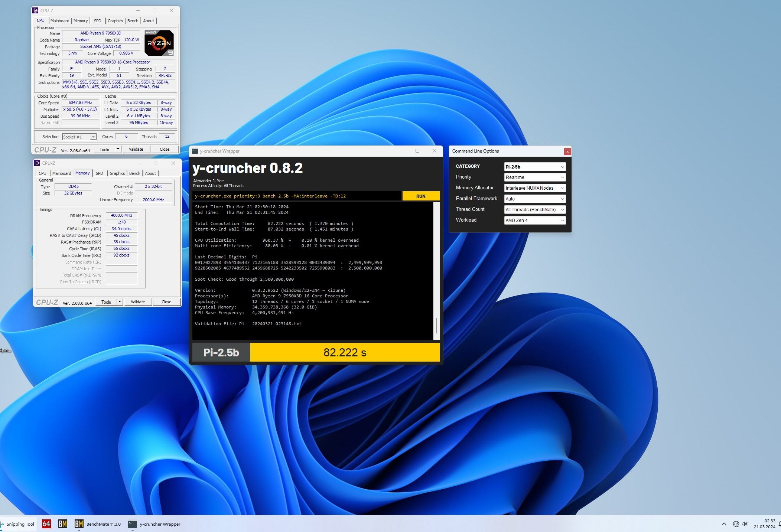Open the network globe tray icon

736,524
